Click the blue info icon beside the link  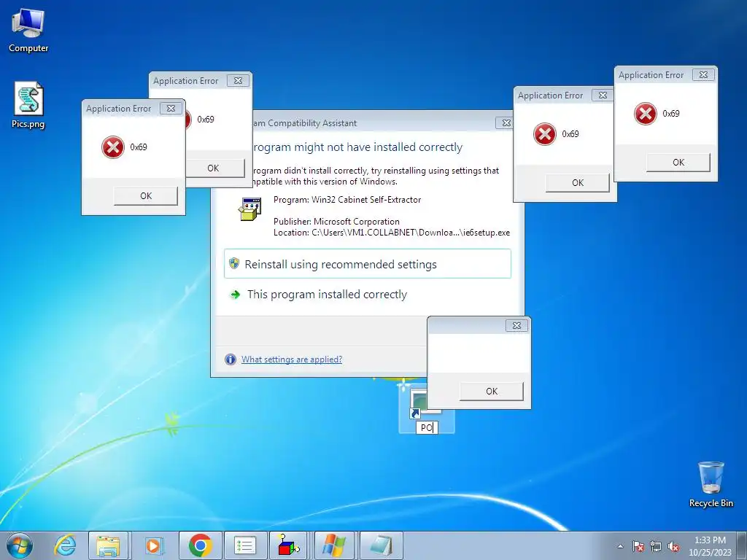coord(231,359)
